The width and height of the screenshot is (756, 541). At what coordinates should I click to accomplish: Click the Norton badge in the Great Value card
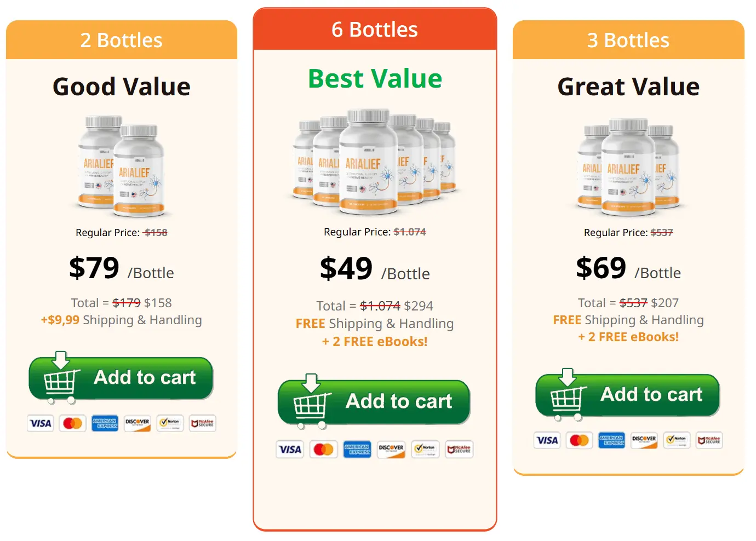coord(678,440)
